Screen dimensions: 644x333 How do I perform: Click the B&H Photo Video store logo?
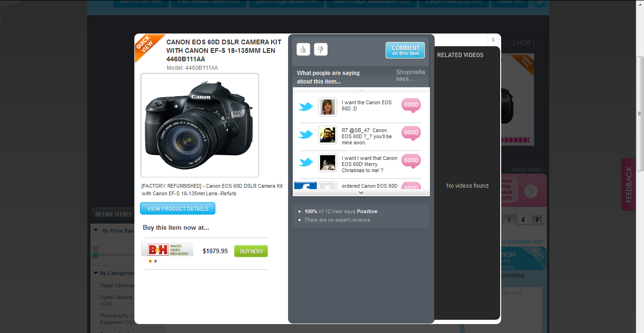click(167, 250)
